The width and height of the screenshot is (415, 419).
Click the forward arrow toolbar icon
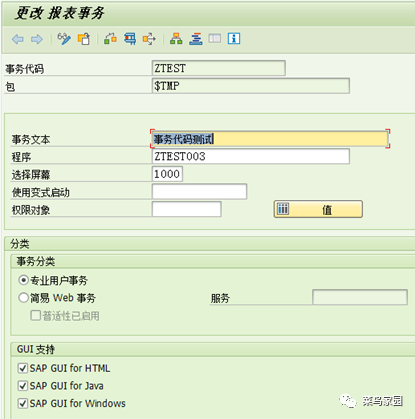(37, 39)
